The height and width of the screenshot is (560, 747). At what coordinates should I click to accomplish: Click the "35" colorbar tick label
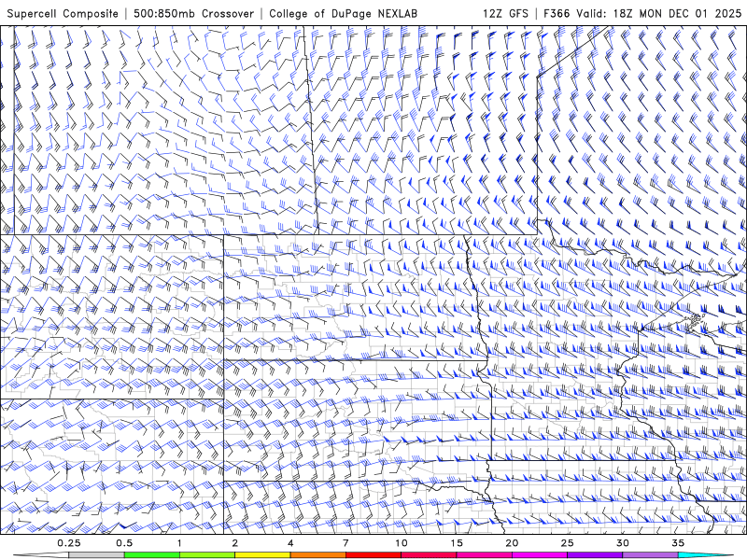click(678, 543)
